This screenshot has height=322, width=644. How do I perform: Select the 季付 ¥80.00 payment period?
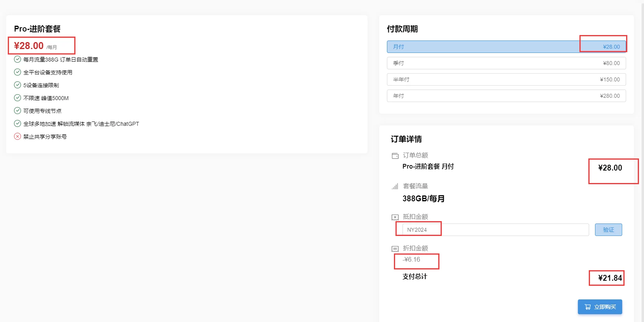tap(506, 63)
